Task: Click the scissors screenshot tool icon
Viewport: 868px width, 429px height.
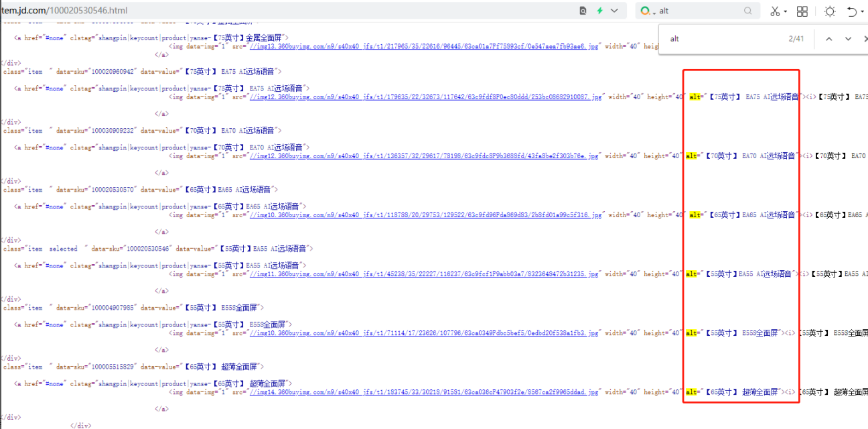Action: (775, 11)
